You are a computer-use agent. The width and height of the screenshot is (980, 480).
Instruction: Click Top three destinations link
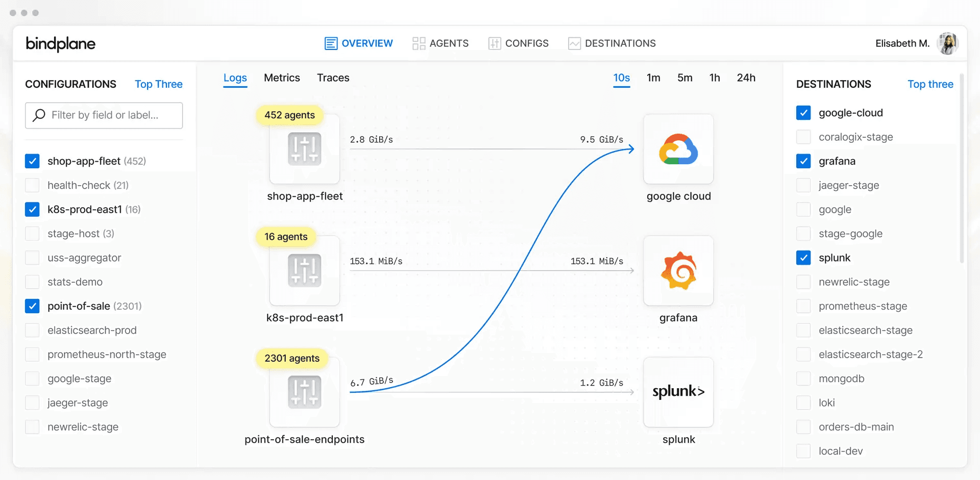(930, 84)
